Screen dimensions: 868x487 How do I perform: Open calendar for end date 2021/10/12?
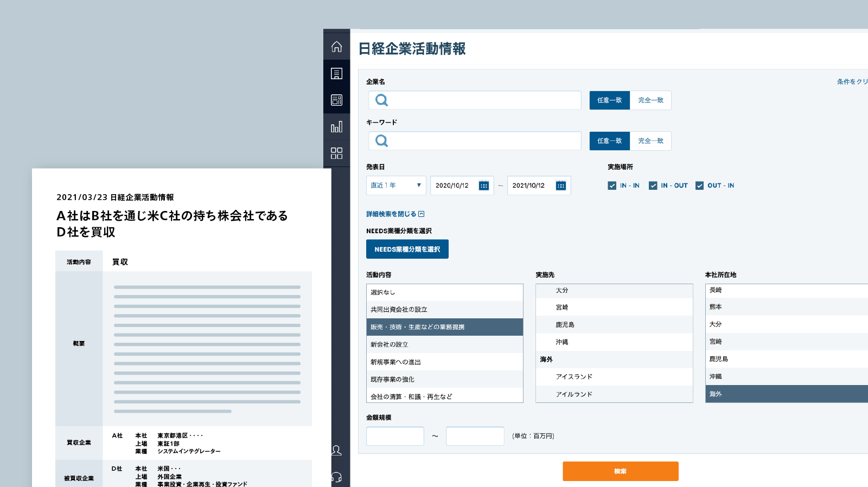pos(561,185)
